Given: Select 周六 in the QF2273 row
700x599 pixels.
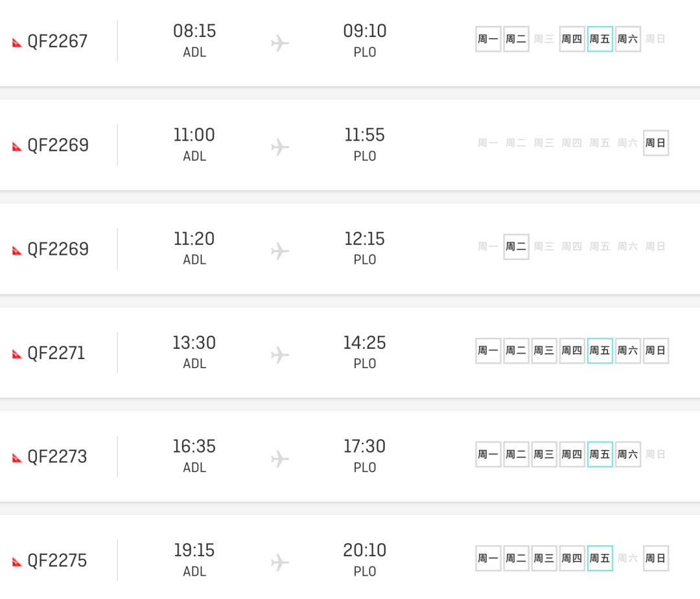Looking at the screenshot, I should coord(627,454).
